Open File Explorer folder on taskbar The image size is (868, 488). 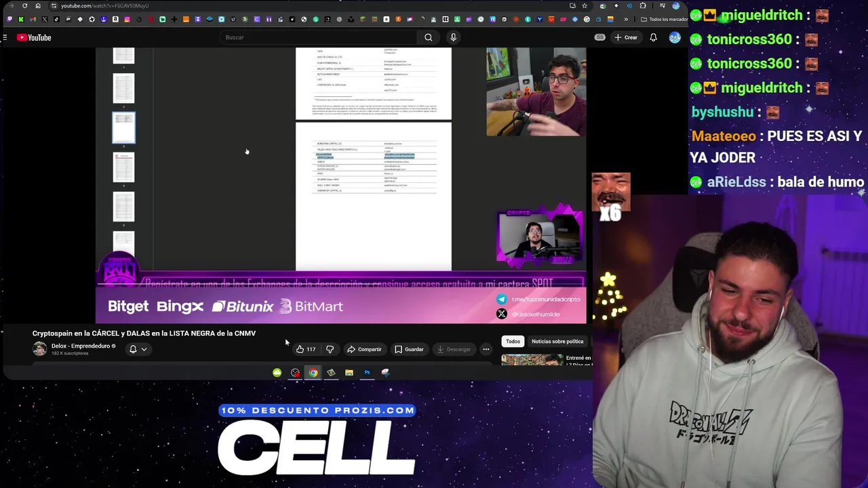point(349,372)
